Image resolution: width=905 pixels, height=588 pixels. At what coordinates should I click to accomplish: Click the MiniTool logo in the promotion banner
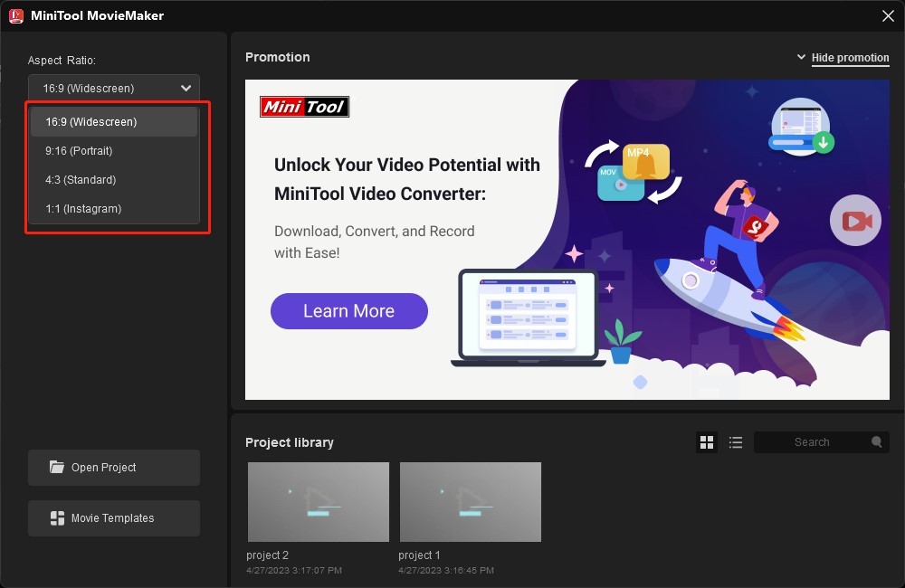(x=304, y=107)
